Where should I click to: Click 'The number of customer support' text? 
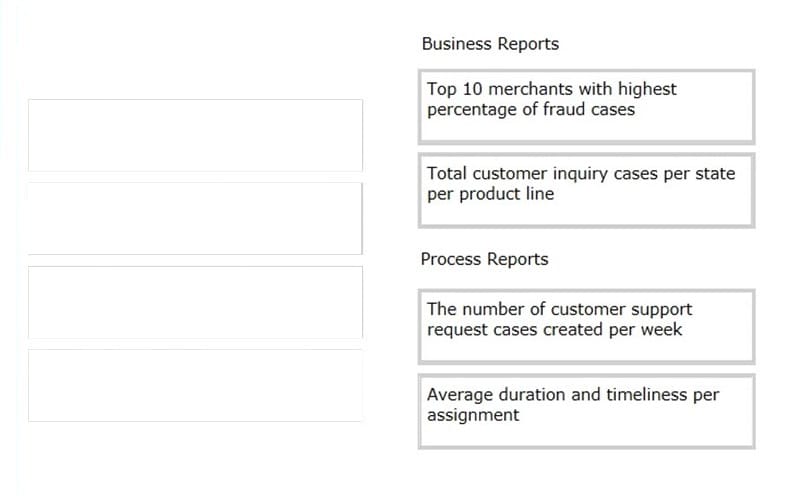click(x=559, y=309)
